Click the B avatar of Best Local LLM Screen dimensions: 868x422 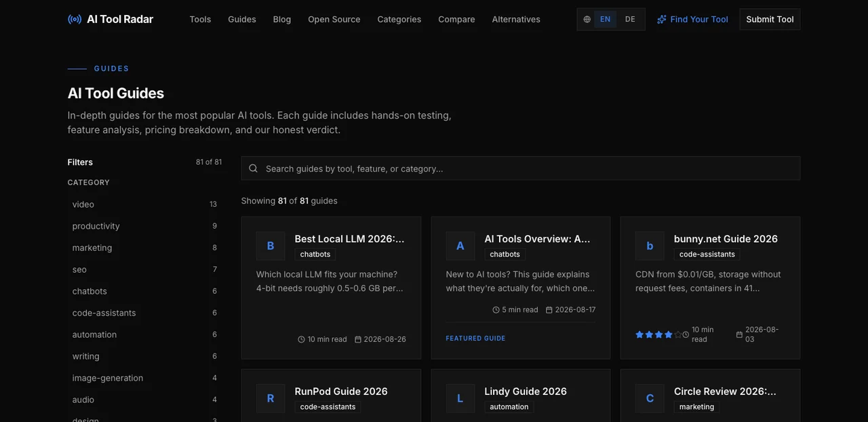point(271,246)
